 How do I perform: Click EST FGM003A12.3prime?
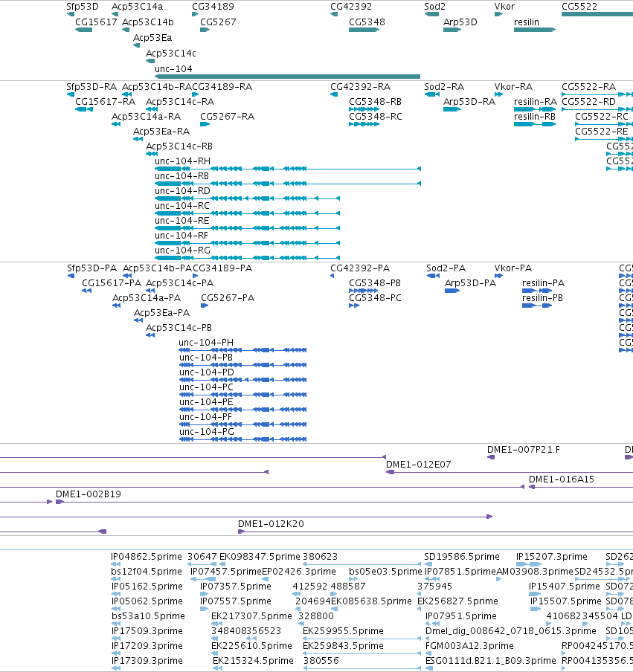point(427,653)
